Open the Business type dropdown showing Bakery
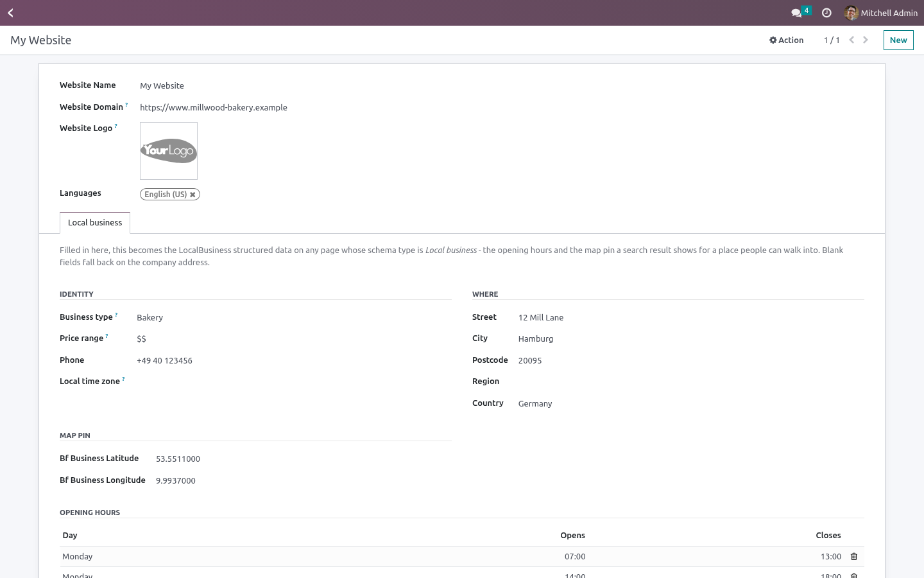Image resolution: width=924 pixels, height=578 pixels. 294,317
